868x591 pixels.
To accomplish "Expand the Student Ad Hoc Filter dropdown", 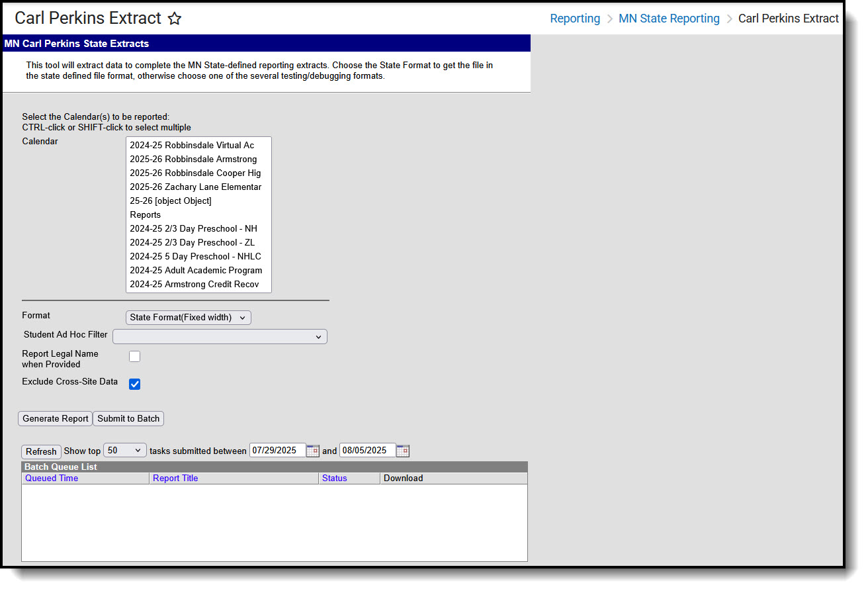I will coord(220,337).
